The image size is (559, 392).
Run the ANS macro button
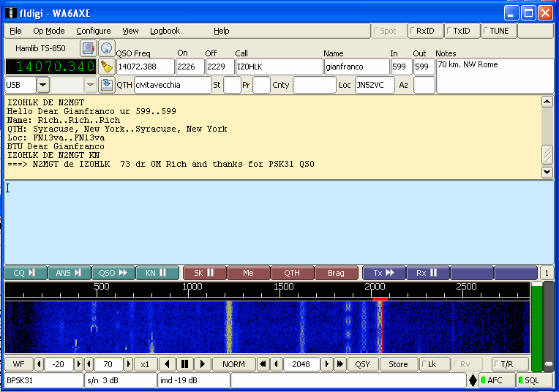[x=70, y=273]
